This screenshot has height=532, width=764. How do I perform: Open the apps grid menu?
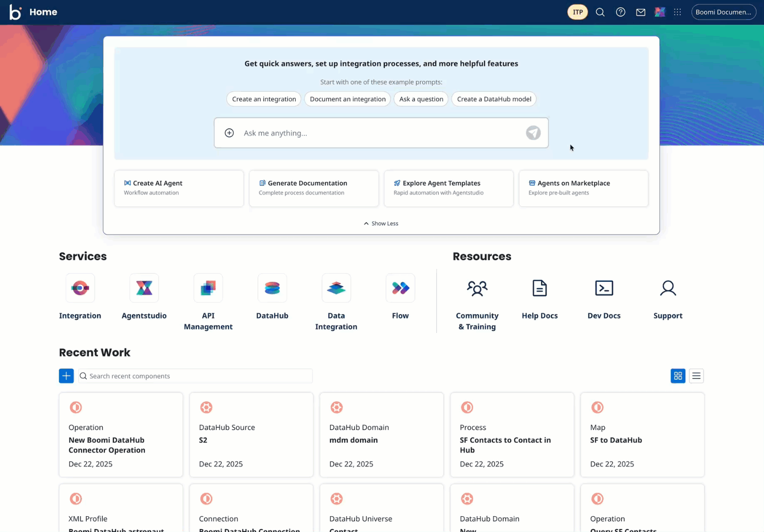click(x=677, y=12)
